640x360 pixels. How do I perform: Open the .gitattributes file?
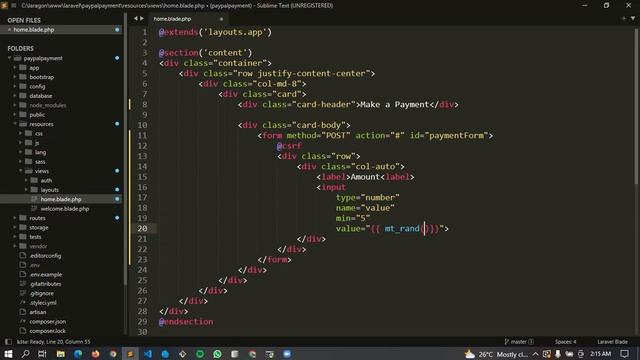pos(45,284)
